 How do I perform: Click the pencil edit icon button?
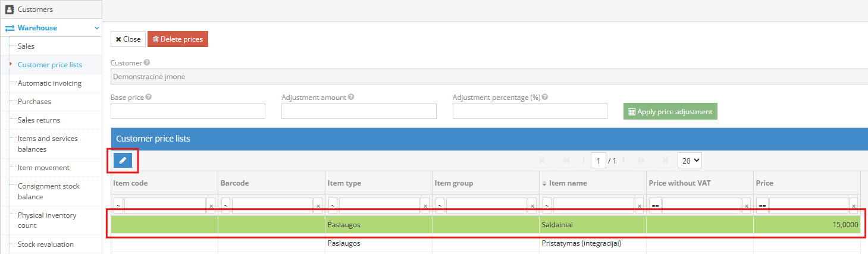click(123, 161)
